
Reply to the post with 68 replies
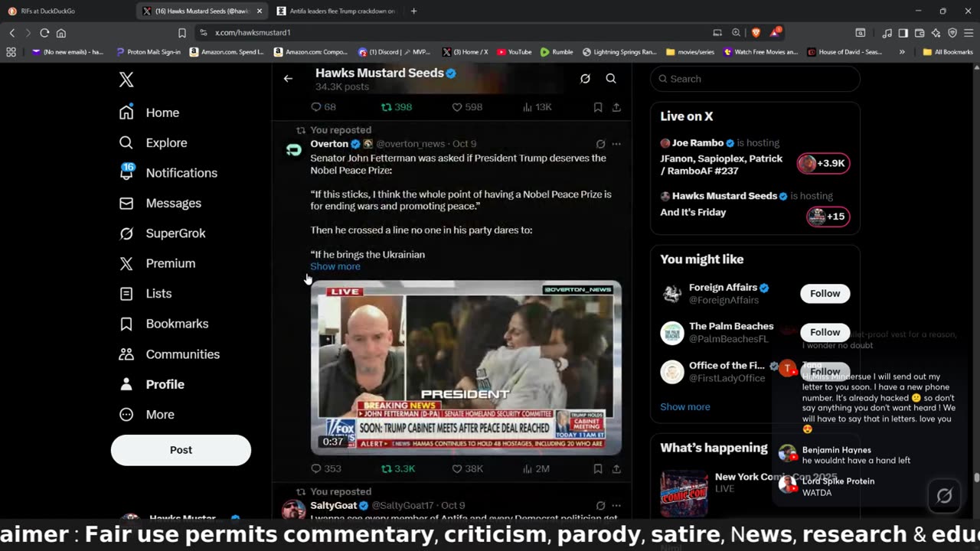[x=323, y=107]
